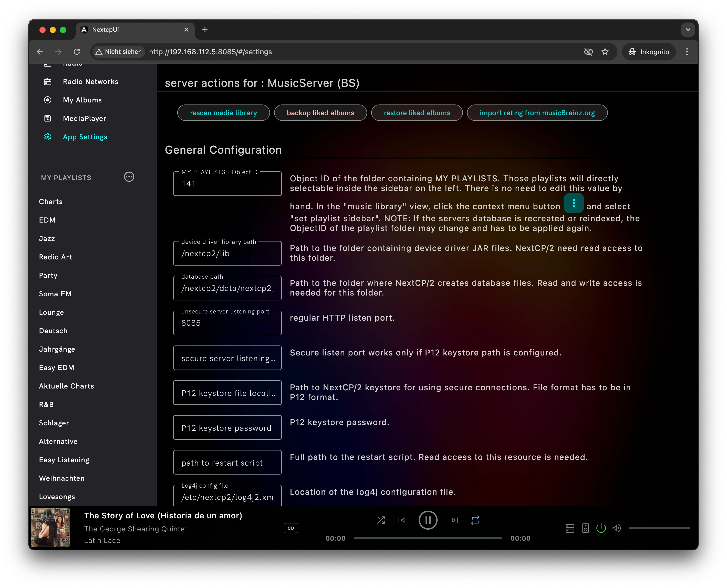Close the NextcpUi tab
This screenshot has width=727, height=588.
point(186,30)
